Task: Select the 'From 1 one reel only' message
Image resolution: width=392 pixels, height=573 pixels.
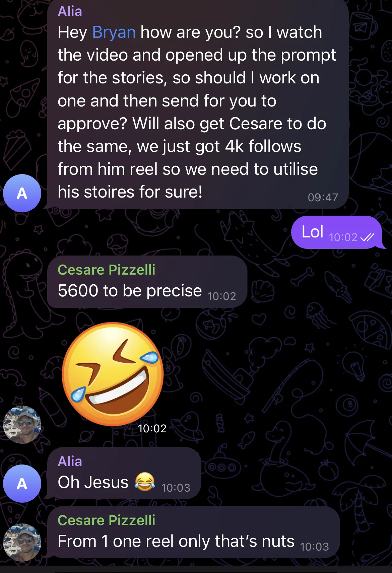Action: (x=194, y=532)
